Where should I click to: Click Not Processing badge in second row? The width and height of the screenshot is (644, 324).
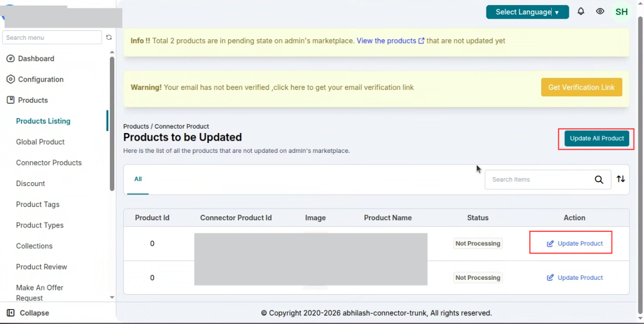click(478, 278)
